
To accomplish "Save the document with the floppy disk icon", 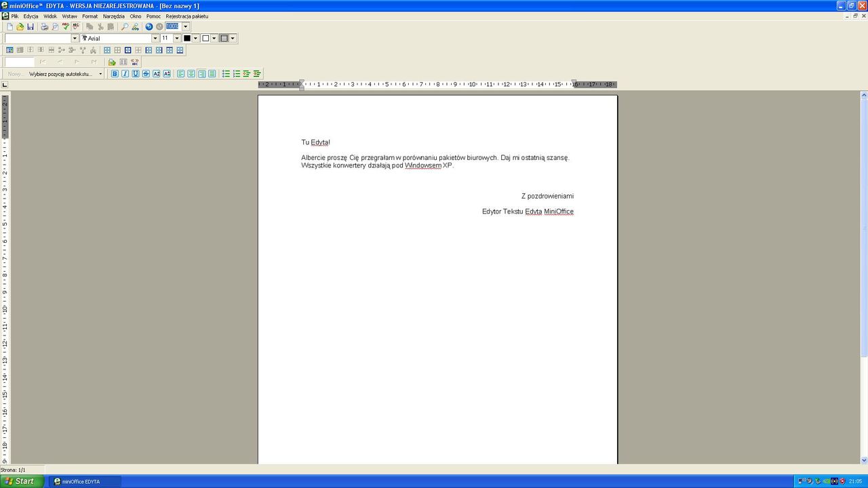I will tap(31, 26).
